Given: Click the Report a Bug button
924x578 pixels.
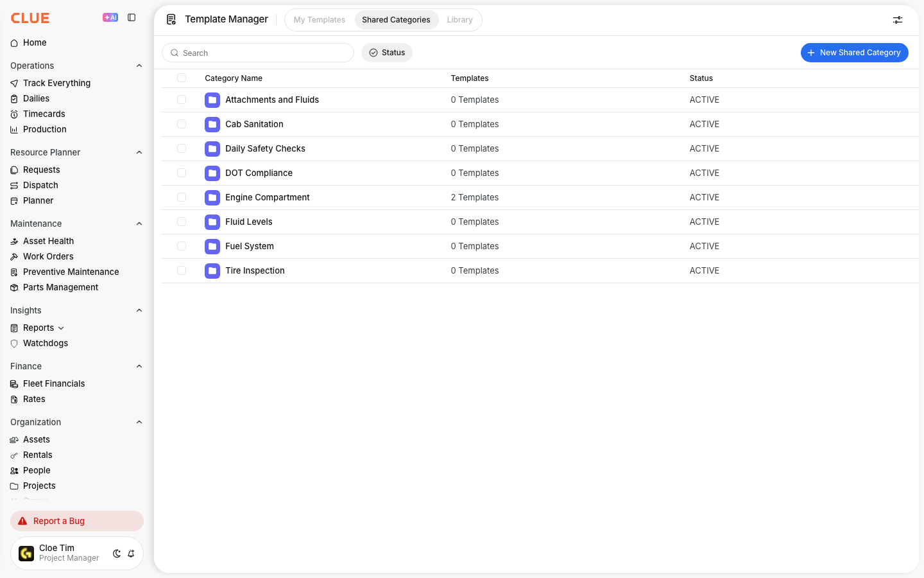Looking at the screenshot, I should click(77, 521).
